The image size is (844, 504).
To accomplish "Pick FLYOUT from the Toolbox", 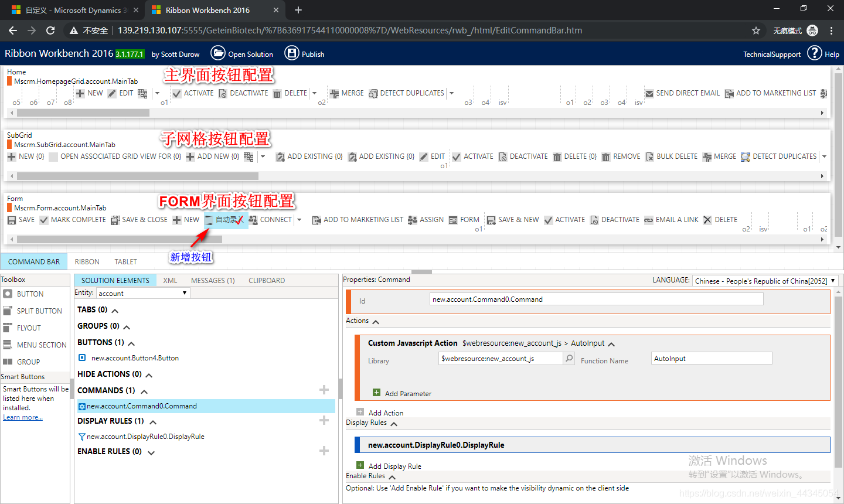I will [x=22, y=328].
